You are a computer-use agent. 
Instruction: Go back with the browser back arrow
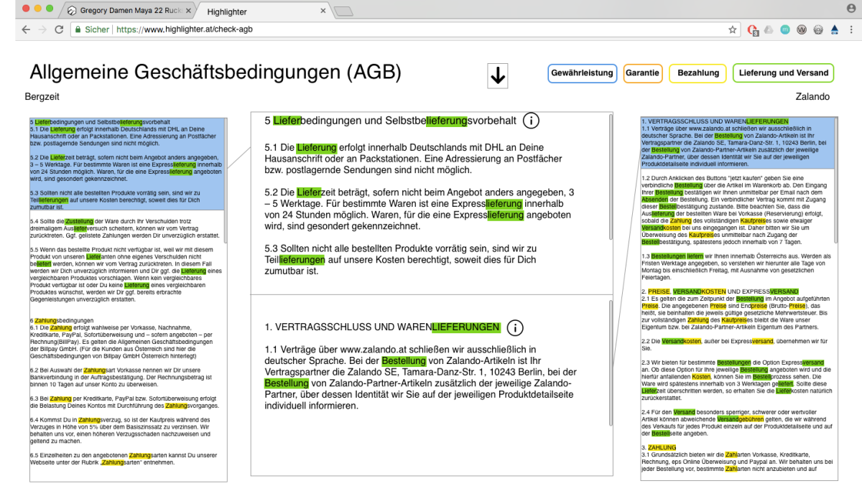[x=26, y=30]
